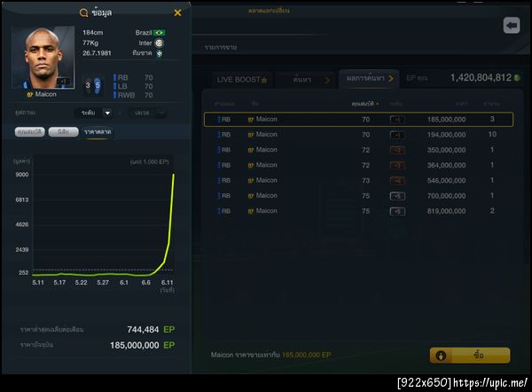Click the national team crest icon
The width and height of the screenshot is (532, 392).
[x=159, y=53]
